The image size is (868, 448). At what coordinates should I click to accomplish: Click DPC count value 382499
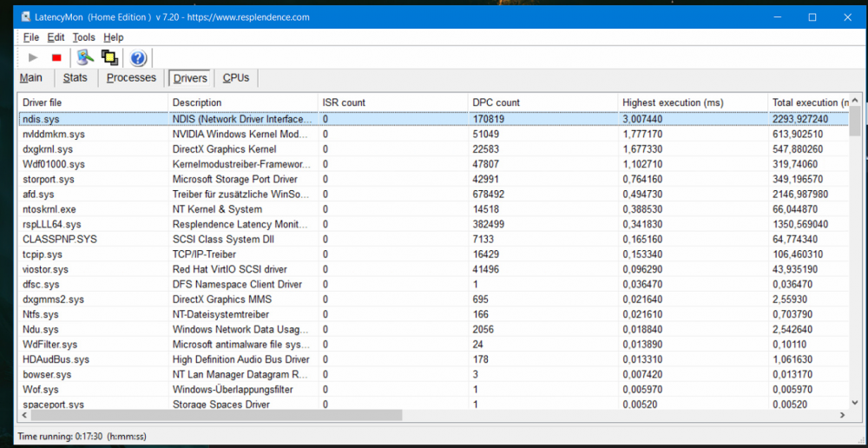click(488, 224)
